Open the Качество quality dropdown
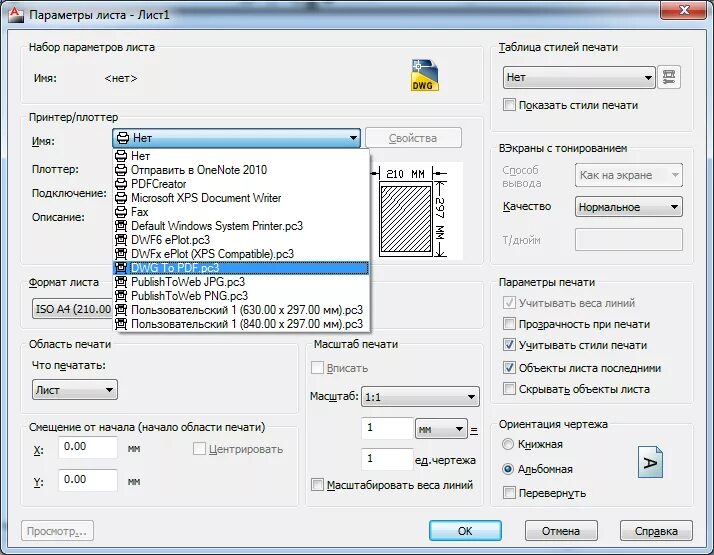Viewport: 714px width, 555px height. [x=628, y=207]
